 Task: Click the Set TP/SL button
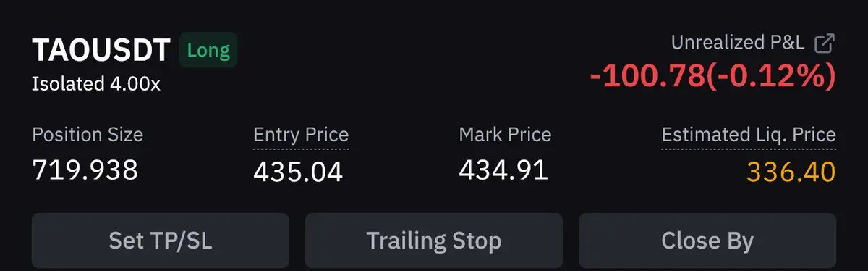(161, 241)
